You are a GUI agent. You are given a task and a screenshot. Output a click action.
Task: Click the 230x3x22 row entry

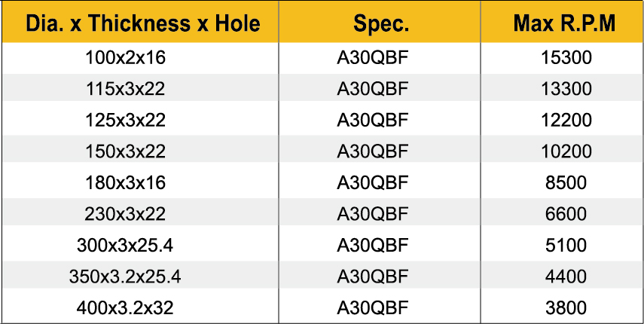point(125,214)
